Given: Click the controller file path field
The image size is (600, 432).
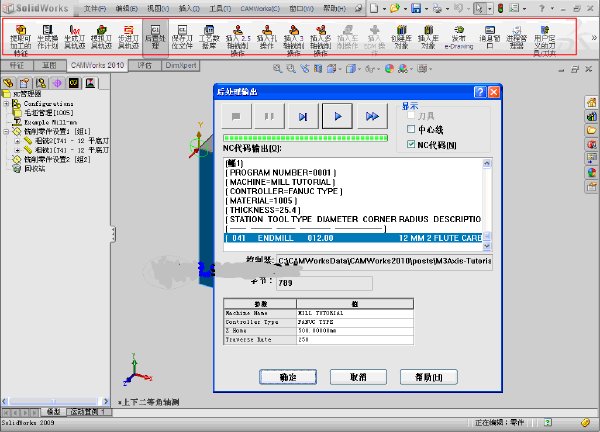Looking at the screenshot, I should click(384, 261).
